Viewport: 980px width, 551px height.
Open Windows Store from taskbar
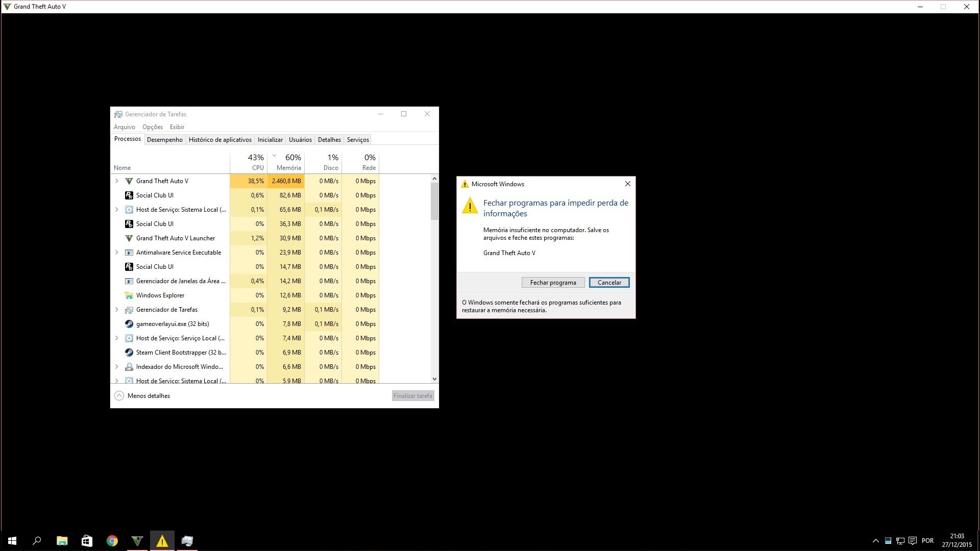pos(87,541)
